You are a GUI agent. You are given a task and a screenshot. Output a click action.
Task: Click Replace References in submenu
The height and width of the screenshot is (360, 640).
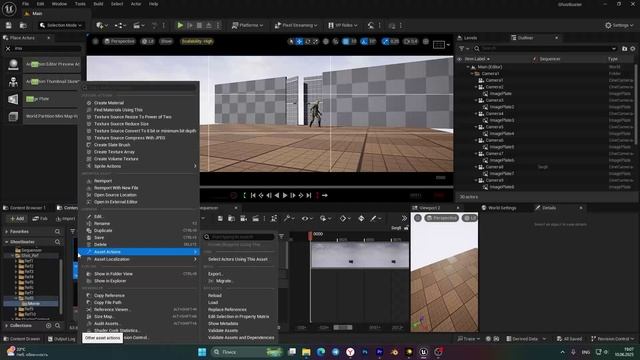pos(227,309)
